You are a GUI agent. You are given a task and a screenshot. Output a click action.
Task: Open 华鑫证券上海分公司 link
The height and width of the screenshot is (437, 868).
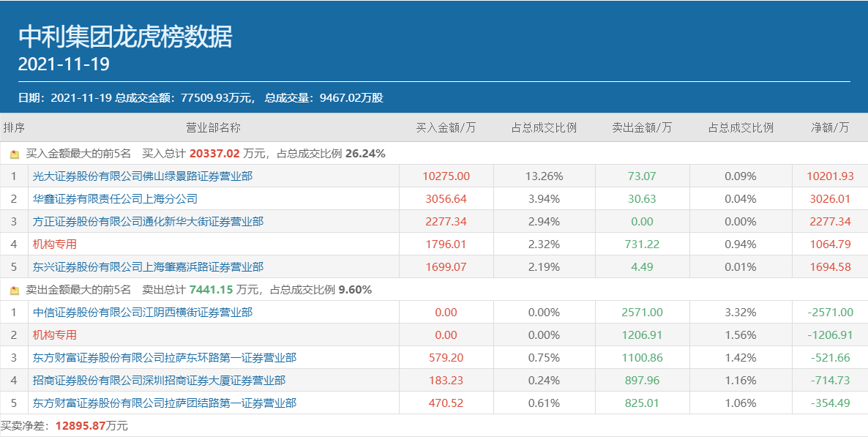coord(115,199)
